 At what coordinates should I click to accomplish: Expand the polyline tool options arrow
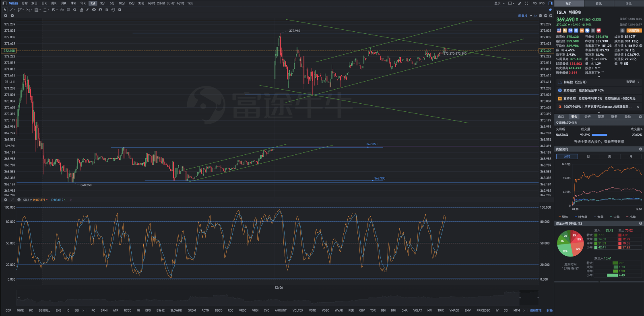click(x=32, y=10)
